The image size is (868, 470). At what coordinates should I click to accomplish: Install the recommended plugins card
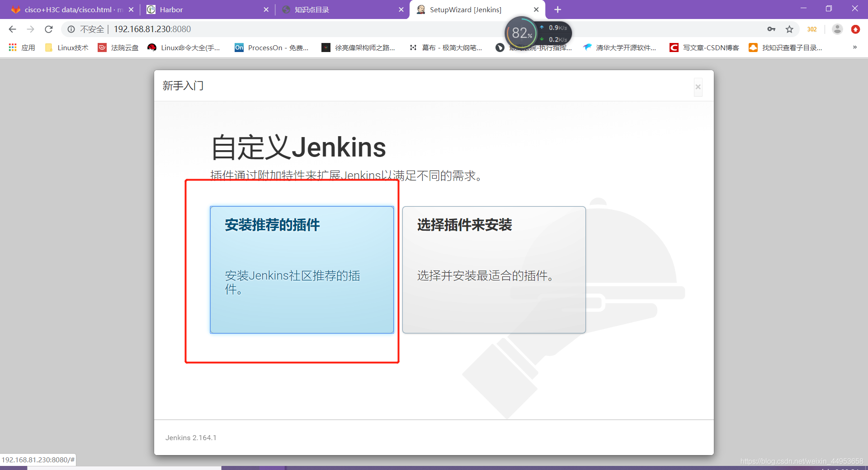click(302, 270)
